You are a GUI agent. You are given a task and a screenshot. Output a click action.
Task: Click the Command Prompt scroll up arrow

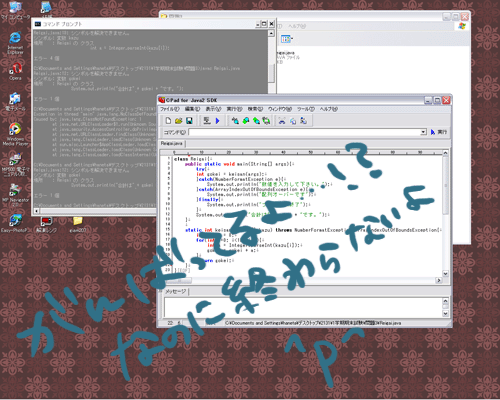coord(271,33)
